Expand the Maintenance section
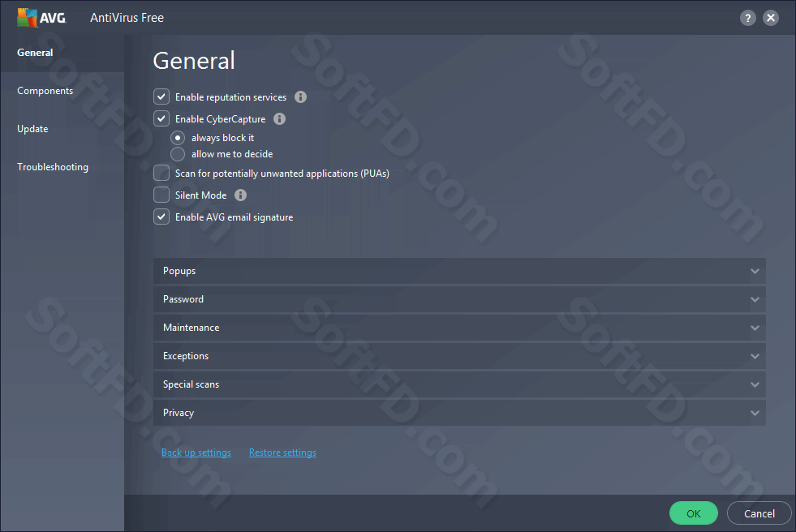This screenshot has width=796, height=532. (459, 328)
